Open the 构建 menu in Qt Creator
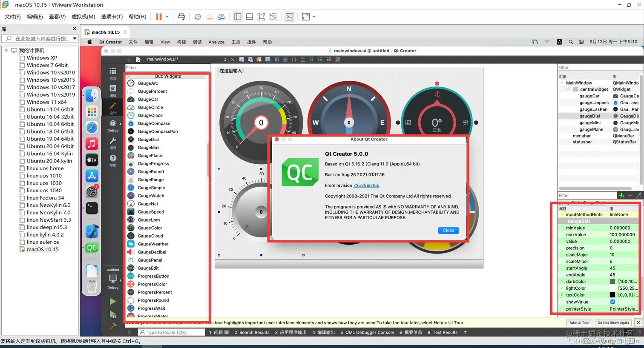The image size is (644, 348). coord(181,42)
